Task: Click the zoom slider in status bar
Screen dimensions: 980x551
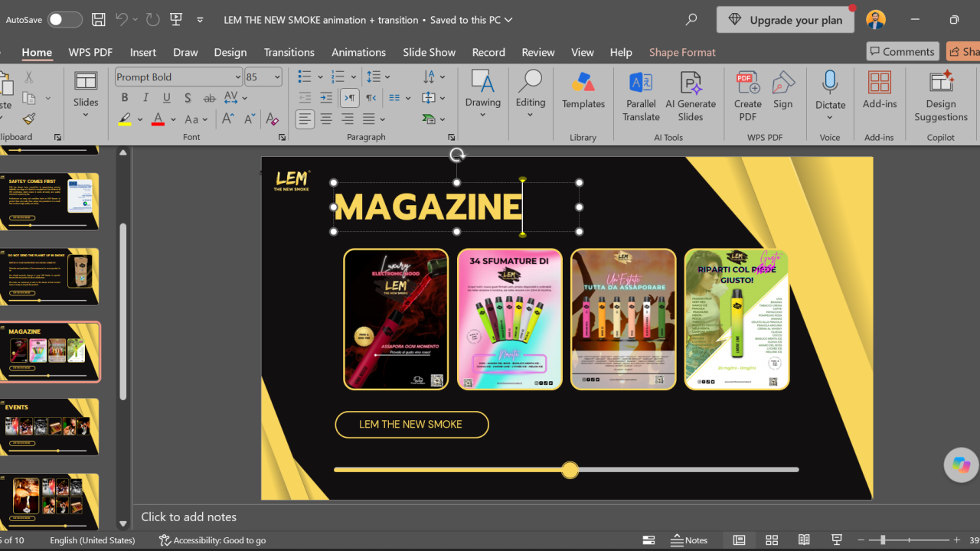Action: (x=909, y=540)
